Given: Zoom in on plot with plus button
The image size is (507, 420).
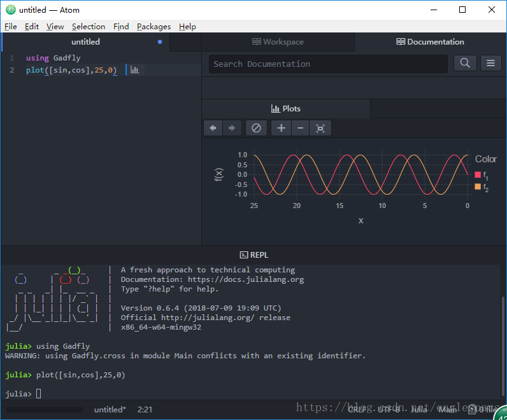Looking at the screenshot, I should [282, 129].
